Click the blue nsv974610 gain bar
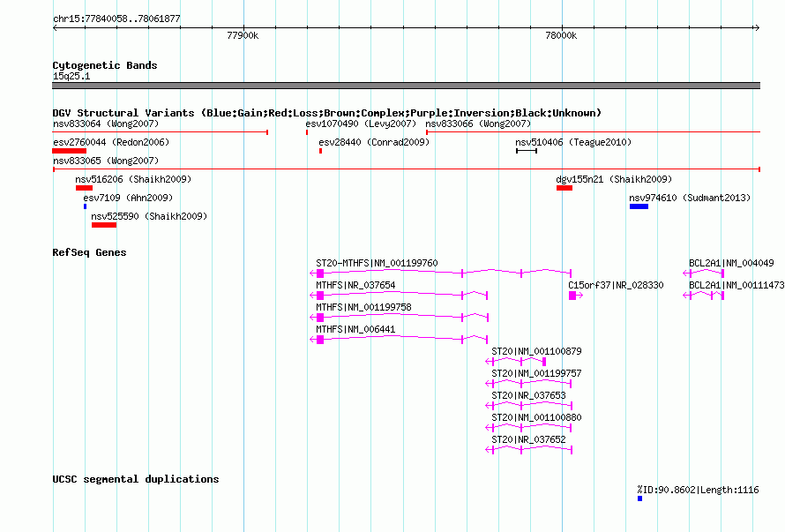The height and width of the screenshot is (532, 785). point(639,206)
